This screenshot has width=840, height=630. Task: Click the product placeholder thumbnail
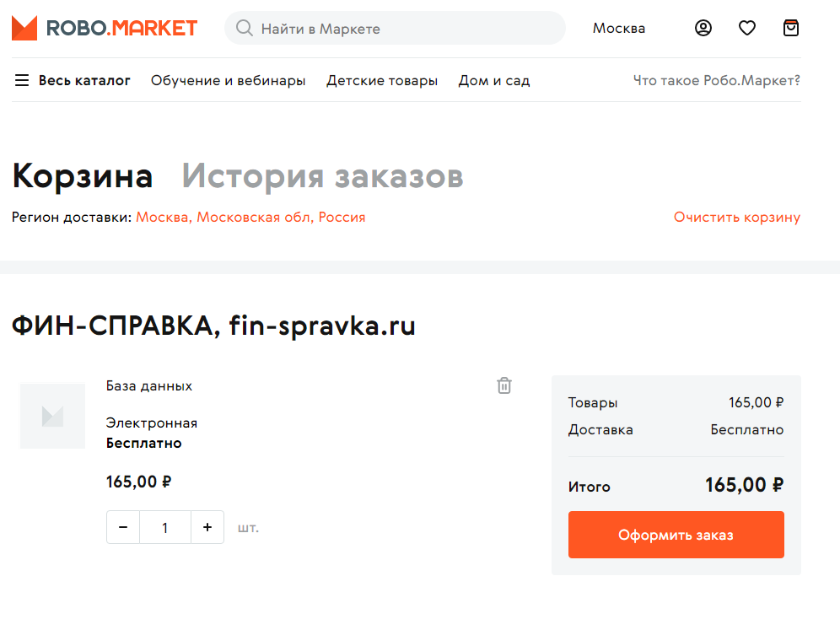click(52, 416)
